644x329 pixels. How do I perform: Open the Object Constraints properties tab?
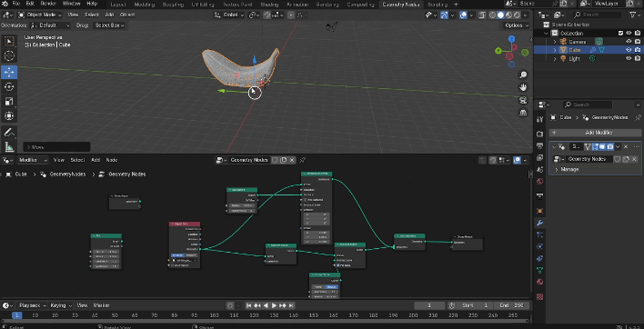[539, 258]
